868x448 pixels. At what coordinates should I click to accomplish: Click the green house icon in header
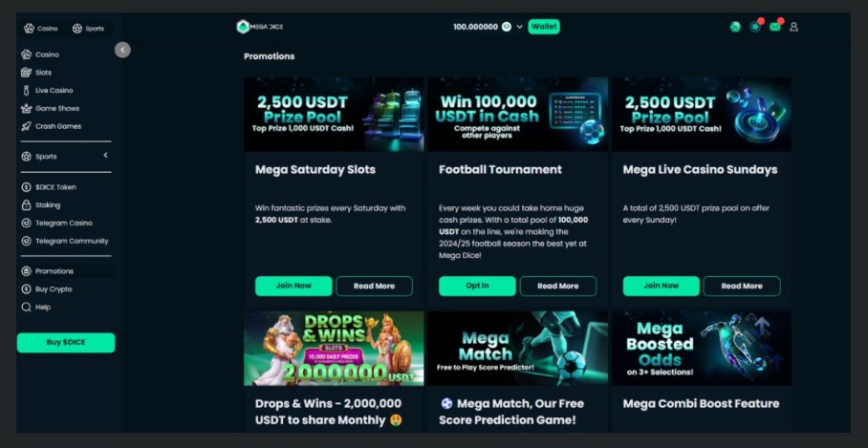pos(735,27)
